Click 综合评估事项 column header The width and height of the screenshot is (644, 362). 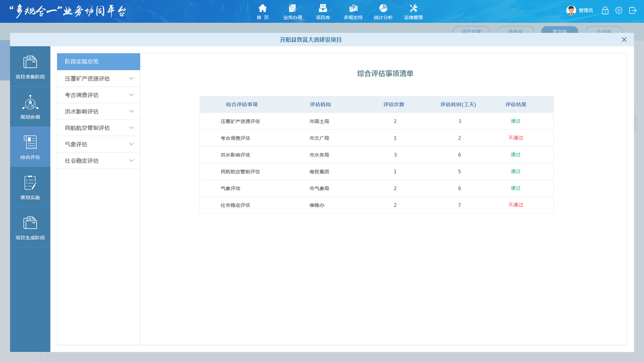[x=242, y=105]
